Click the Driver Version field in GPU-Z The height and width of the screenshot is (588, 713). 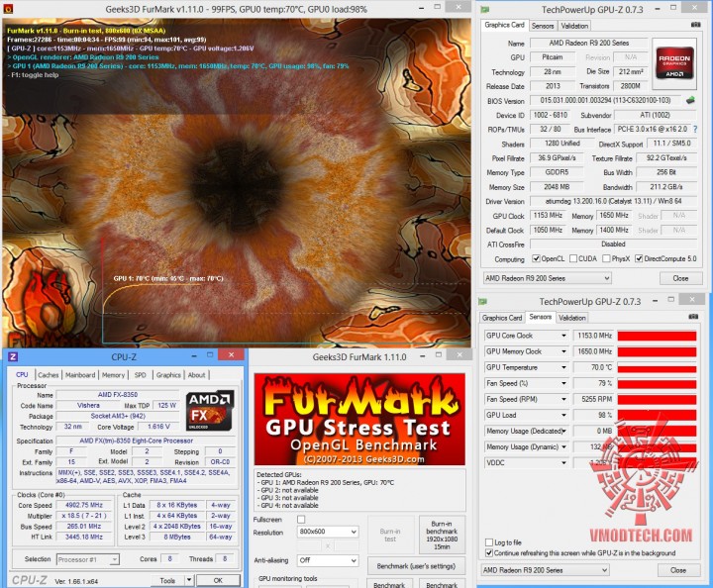[613, 201]
